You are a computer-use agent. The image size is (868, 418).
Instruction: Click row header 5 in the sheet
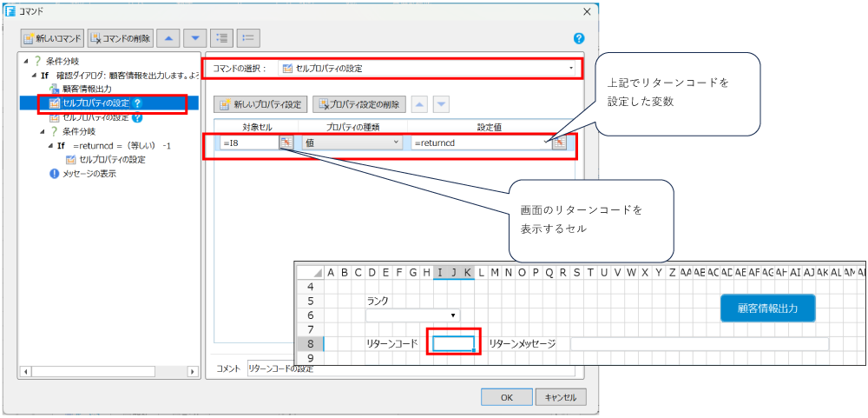pyautogui.click(x=310, y=301)
